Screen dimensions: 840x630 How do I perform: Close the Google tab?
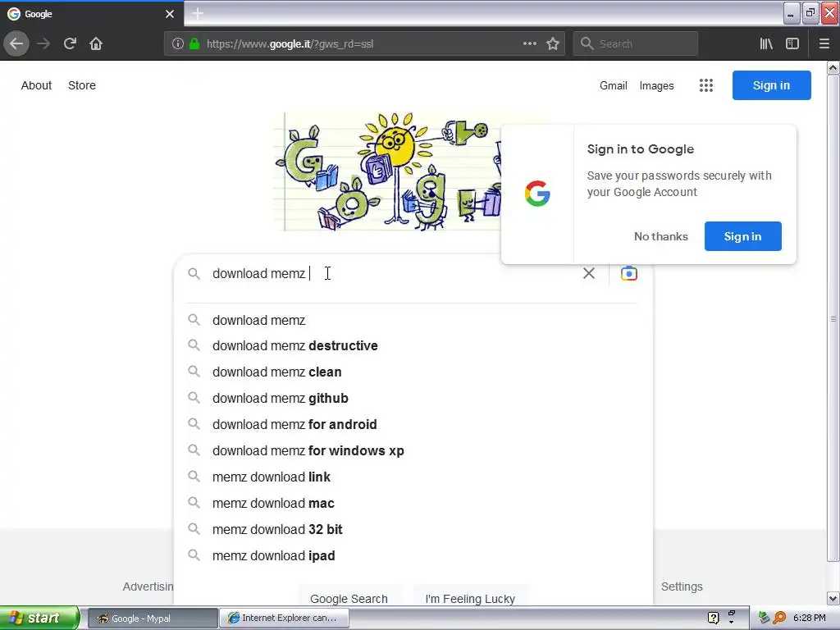pos(170,14)
